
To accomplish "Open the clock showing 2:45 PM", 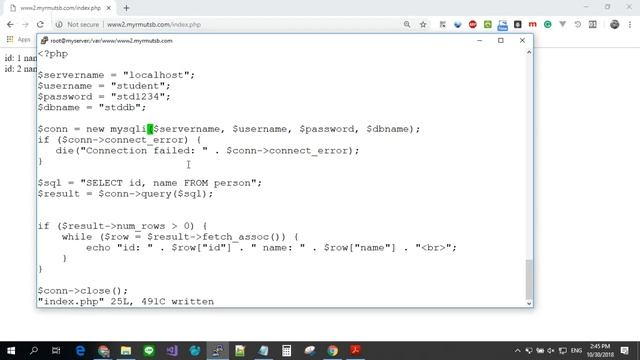I will click(600, 351).
